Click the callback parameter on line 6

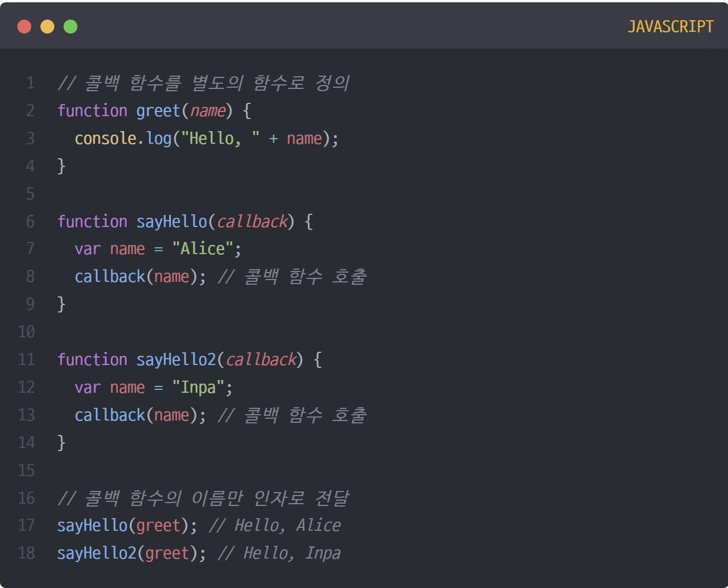tap(252, 221)
